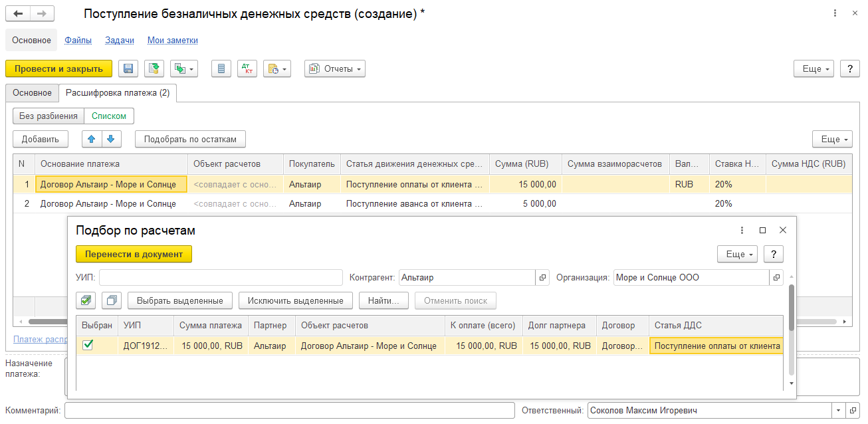Expand the create-based-on dropdown button
This screenshot has width=868, height=424.
[x=185, y=68]
